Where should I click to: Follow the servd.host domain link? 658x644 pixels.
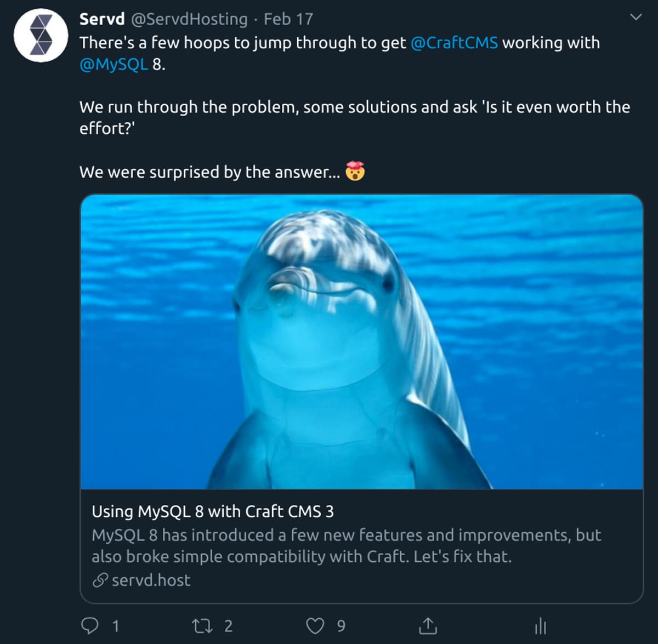coord(151,580)
